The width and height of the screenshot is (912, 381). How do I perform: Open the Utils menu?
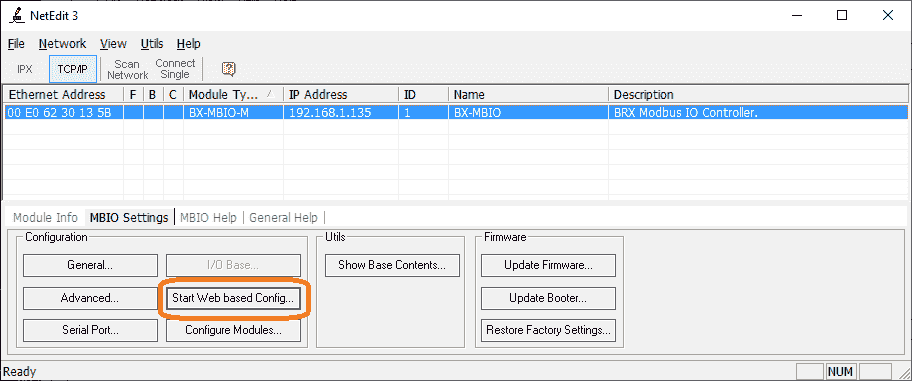pos(152,44)
